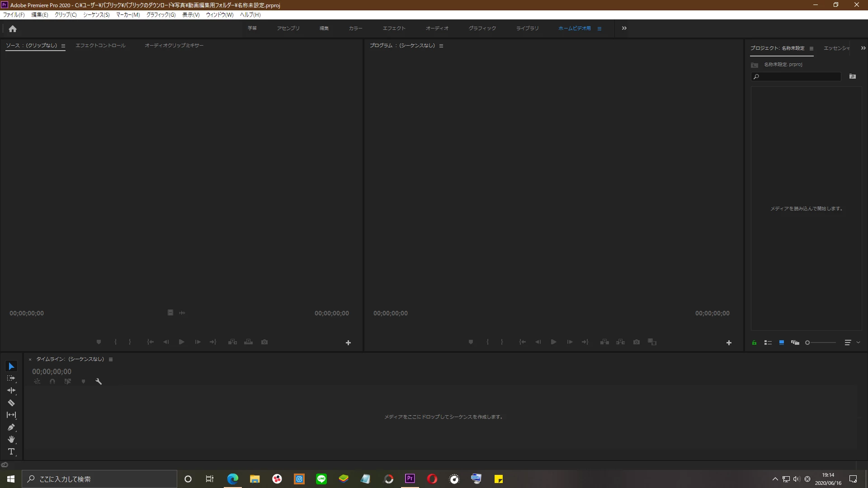Image resolution: width=868 pixels, height=488 pixels.
Task: Open シーケンス(S) menu
Action: [x=96, y=15]
